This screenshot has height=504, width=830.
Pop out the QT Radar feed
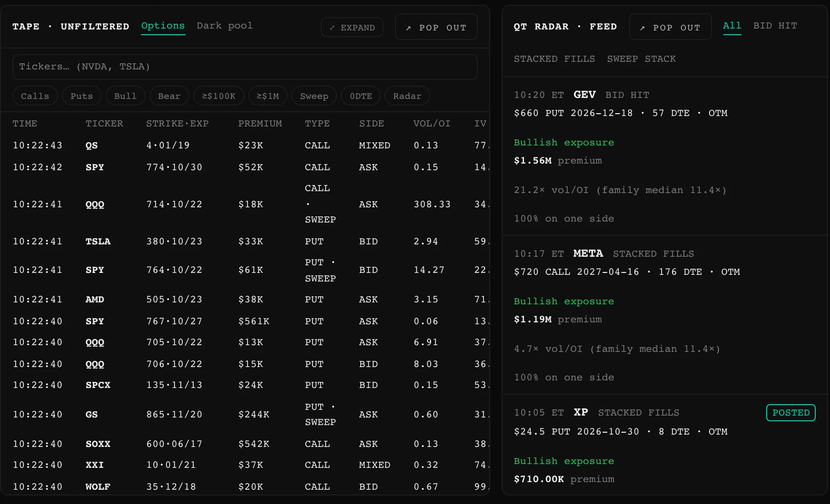click(x=670, y=27)
